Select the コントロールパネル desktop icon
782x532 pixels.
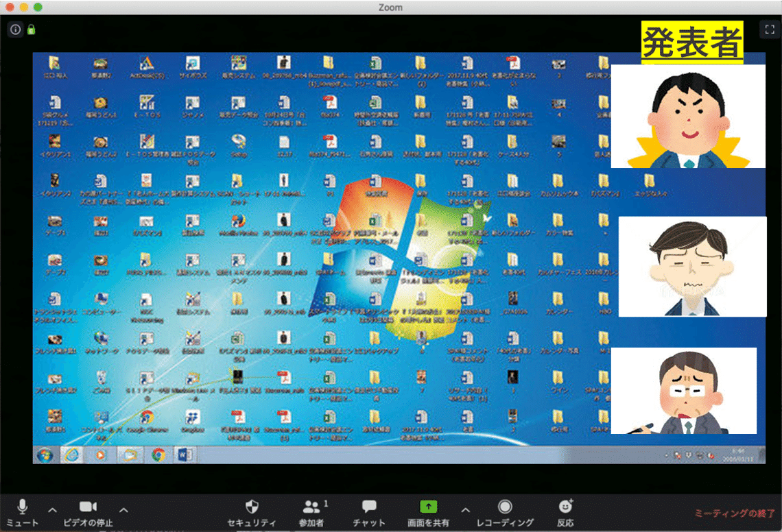(x=101, y=425)
